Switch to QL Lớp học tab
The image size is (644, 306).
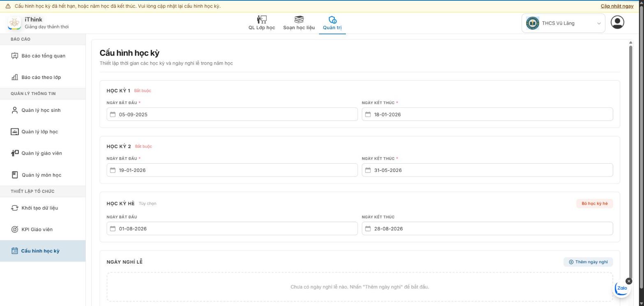pos(262,23)
